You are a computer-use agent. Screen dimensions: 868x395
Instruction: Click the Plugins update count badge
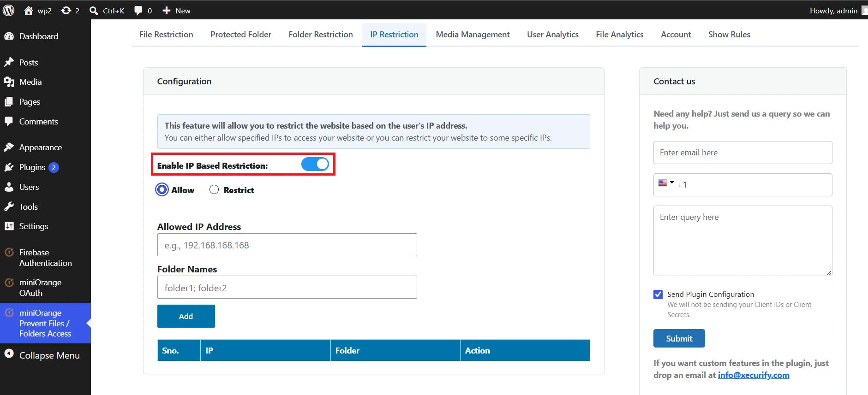[54, 167]
